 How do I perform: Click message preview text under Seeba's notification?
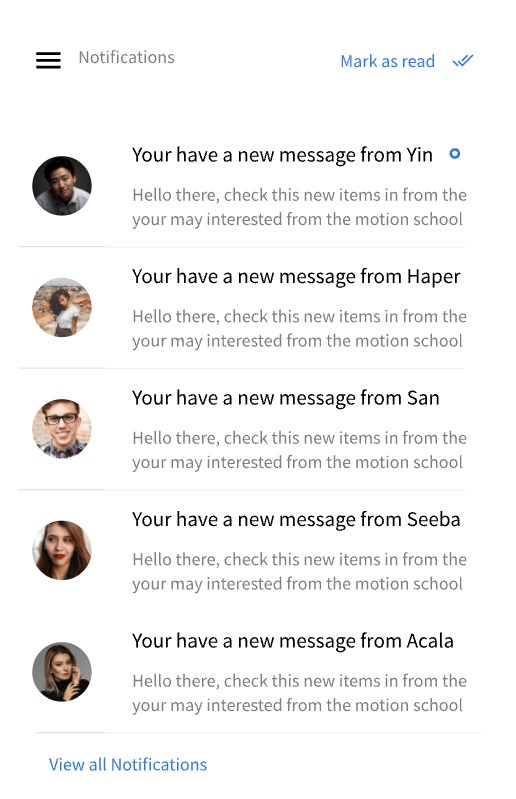click(x=300, y=571)
